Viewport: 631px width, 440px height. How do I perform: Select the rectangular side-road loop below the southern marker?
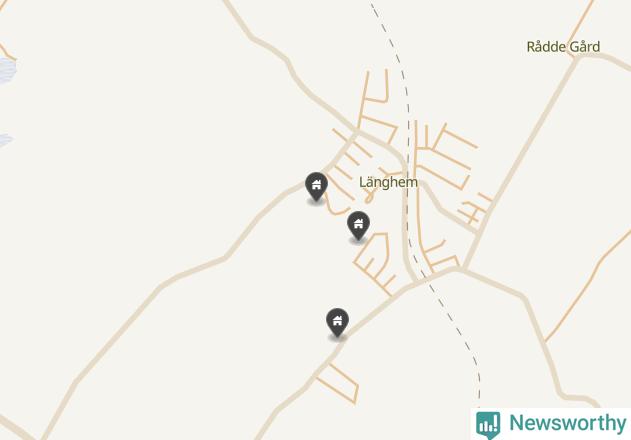click(339, 382)
